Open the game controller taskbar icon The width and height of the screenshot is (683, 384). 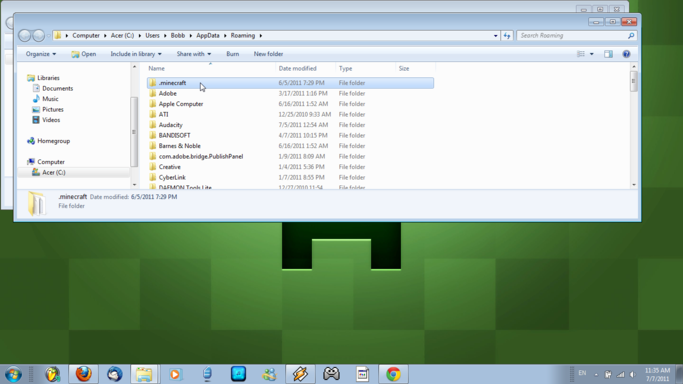tap(331, 374)
